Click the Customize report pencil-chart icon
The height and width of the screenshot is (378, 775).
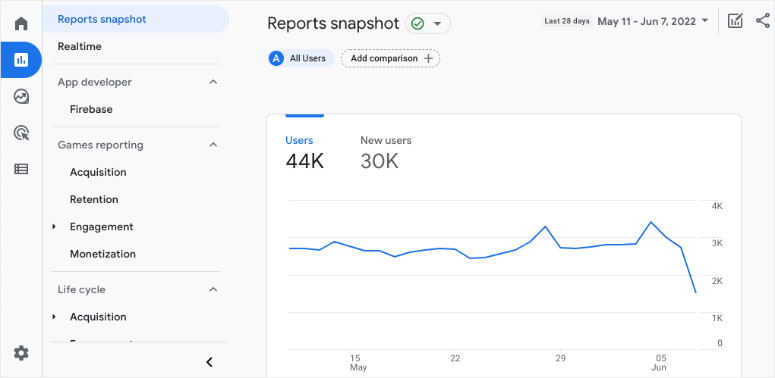(735, 21)
